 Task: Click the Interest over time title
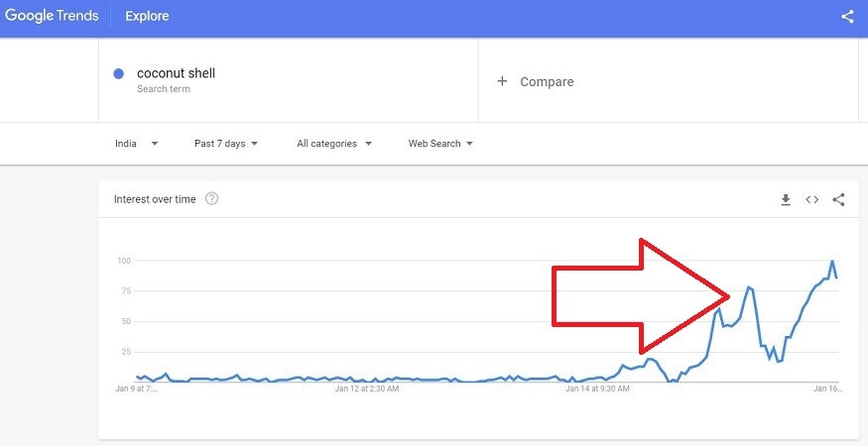(155, 199)
